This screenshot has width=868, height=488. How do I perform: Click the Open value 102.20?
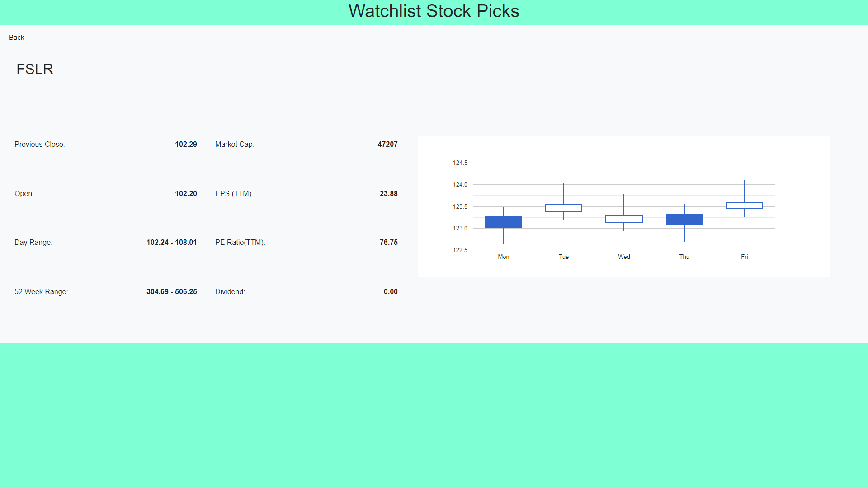point(186,193)
